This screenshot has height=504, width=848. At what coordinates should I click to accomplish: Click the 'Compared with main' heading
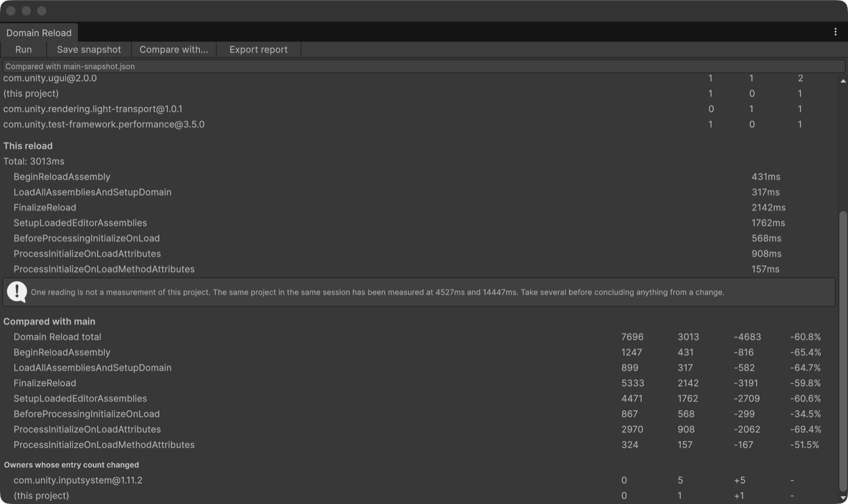point(49,321)
